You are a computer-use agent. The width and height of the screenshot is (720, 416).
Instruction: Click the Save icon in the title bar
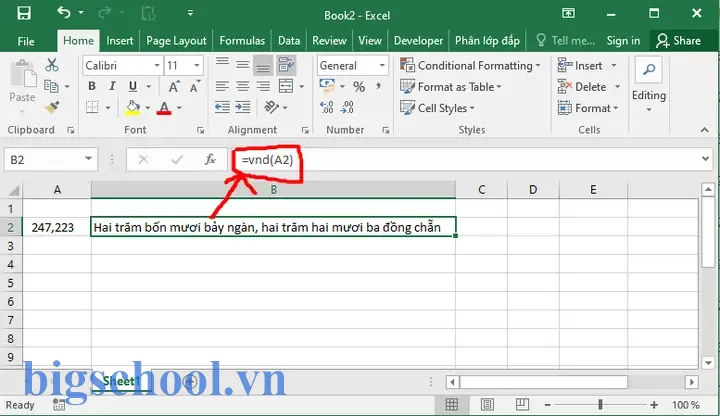click(x=24, y=13)
